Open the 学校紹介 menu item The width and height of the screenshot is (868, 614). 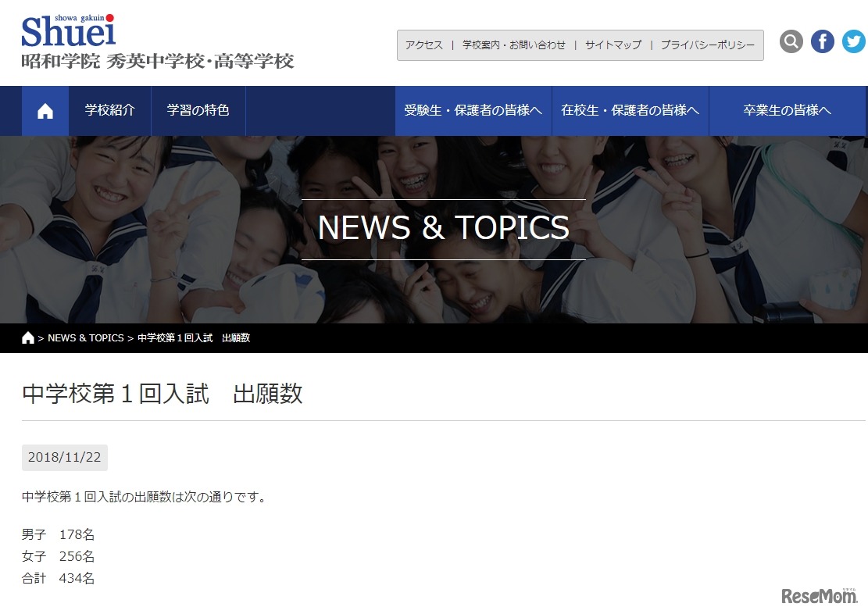point(110,110)
